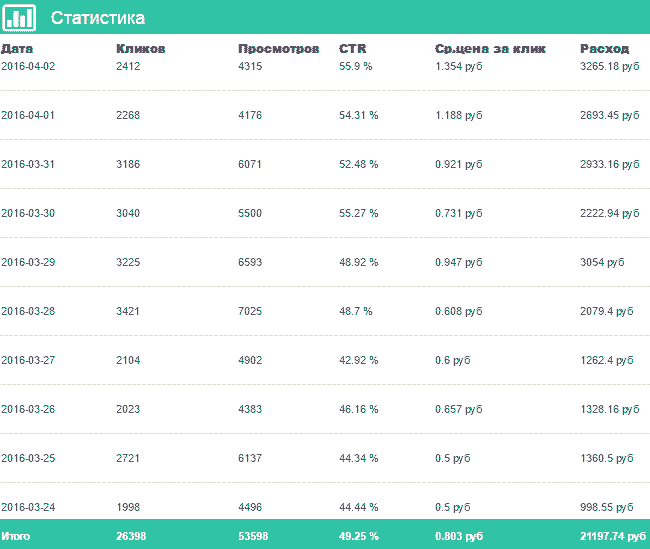The width and height of the screenshot is (650, 549).
Task: Click expense 998.55 руб cell
Action: click(x=606, y=507)
